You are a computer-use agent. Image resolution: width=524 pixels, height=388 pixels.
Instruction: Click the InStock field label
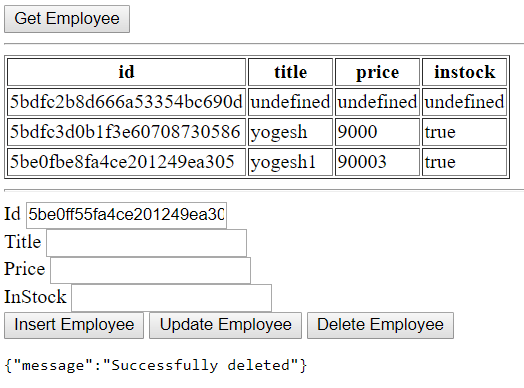click(x=35, y=297)
